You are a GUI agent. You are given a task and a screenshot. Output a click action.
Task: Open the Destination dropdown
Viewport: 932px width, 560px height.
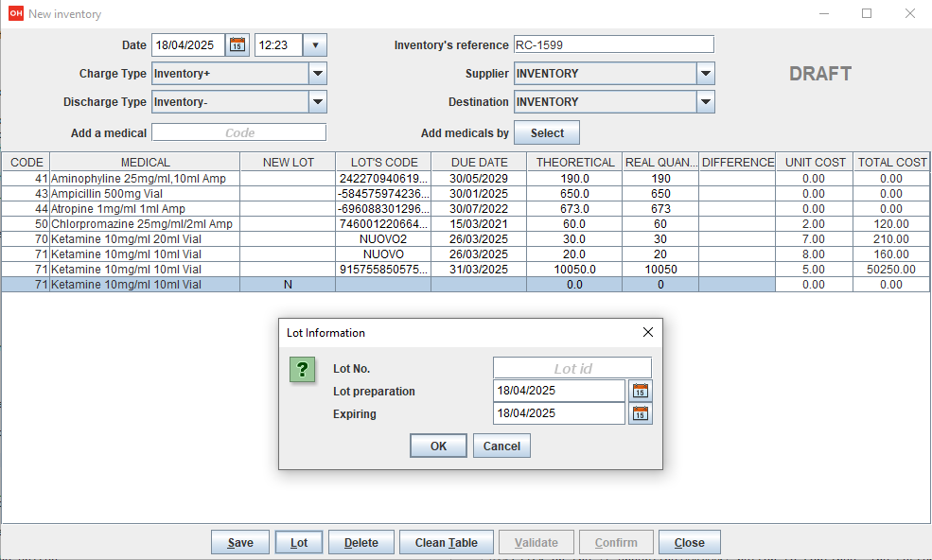click(705, 102)
